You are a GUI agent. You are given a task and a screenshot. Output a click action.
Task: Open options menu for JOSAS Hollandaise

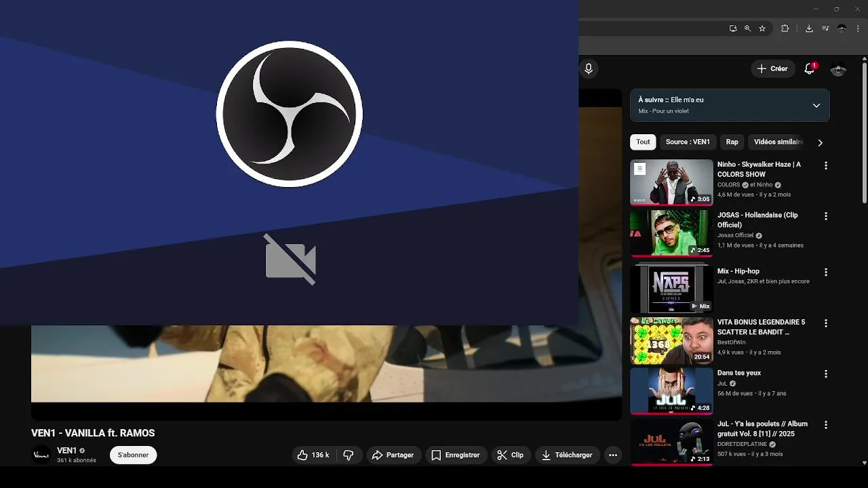coord(826,216)
